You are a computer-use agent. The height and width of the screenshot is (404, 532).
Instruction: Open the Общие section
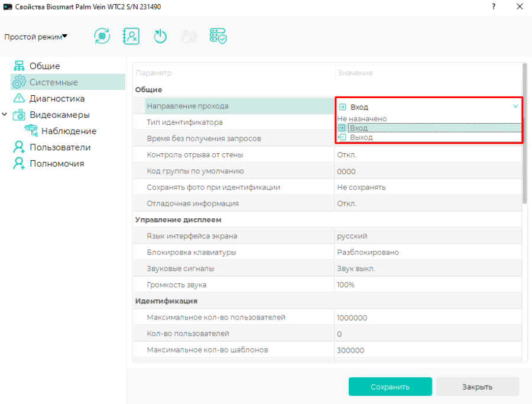[44, 66]
